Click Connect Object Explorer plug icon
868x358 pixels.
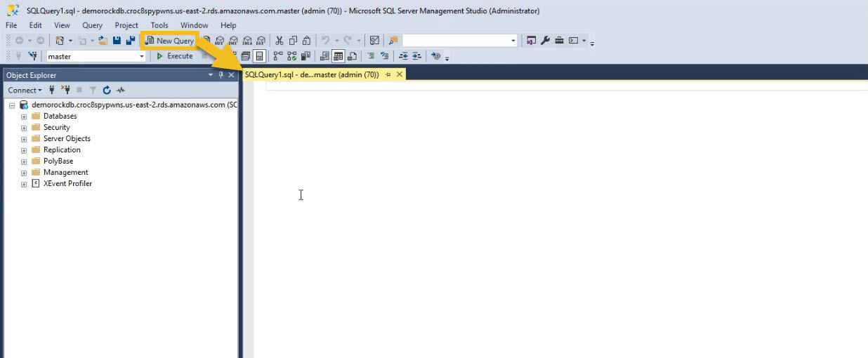click(x=52, y=90)
